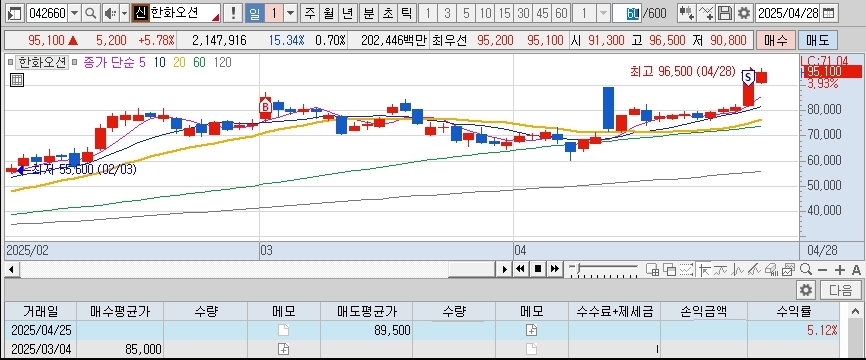Click the eraser drawing removal icon
This screenshot has width=866, height=360.
click(x=771, y=269)
